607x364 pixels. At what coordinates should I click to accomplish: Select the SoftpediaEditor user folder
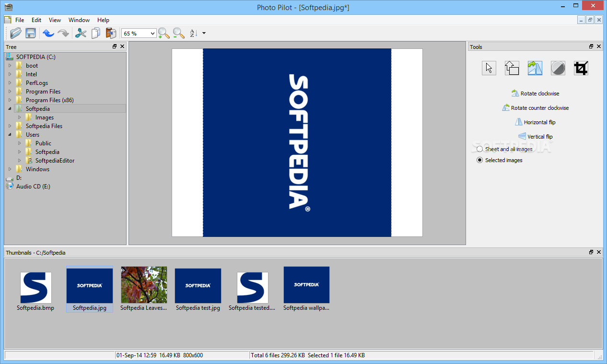(55, 161)
